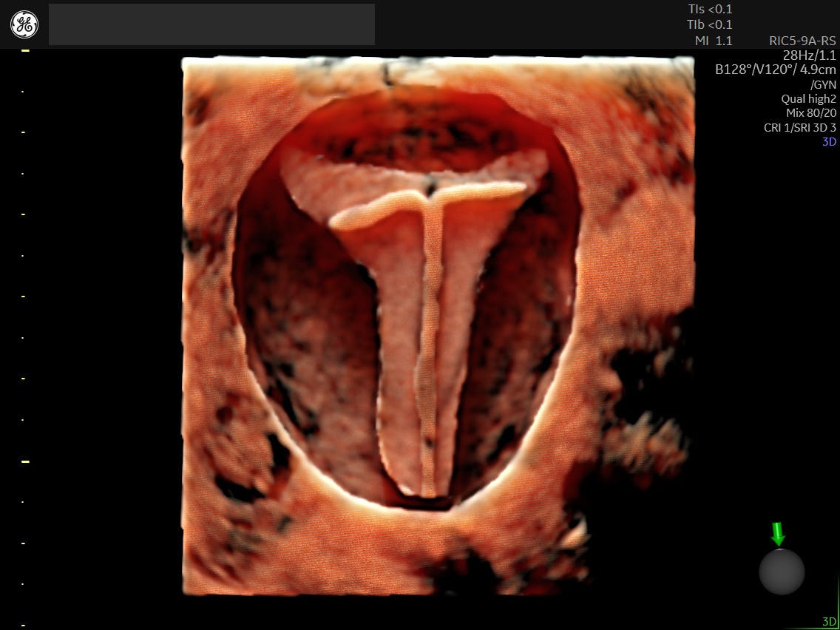Click the green light direction arrow
This screenshot has width=840, height=630.
point(777,534)
